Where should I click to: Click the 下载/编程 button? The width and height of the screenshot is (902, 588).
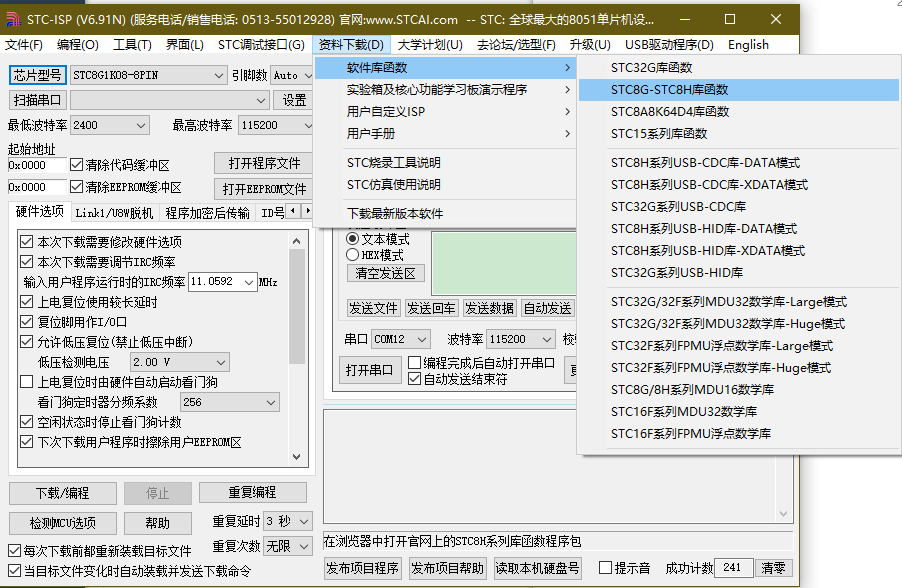coord(63,493)
